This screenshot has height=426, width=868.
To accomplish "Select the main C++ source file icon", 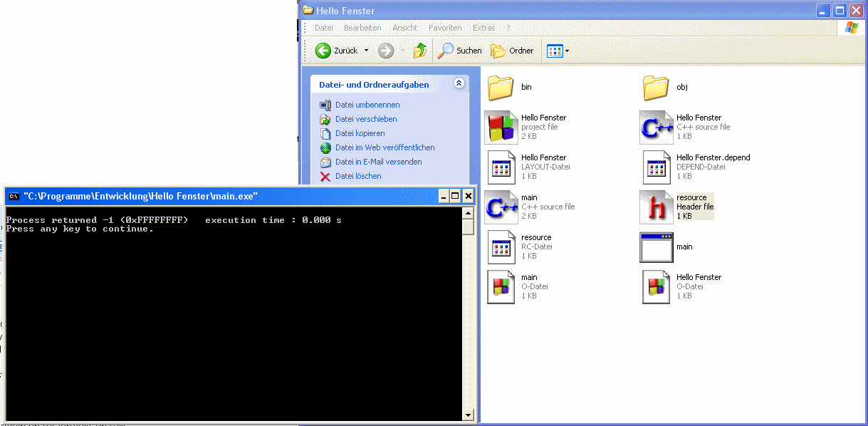I will (501, 207).
